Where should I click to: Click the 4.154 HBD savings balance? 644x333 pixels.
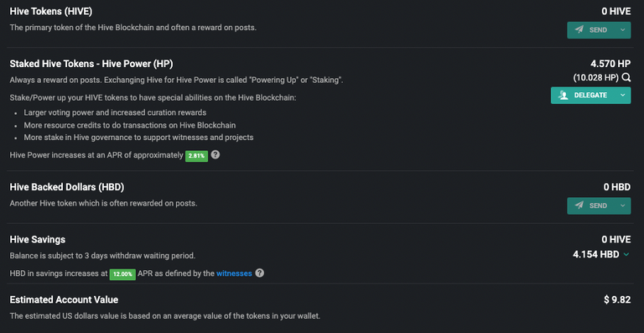tap(596, 255)
